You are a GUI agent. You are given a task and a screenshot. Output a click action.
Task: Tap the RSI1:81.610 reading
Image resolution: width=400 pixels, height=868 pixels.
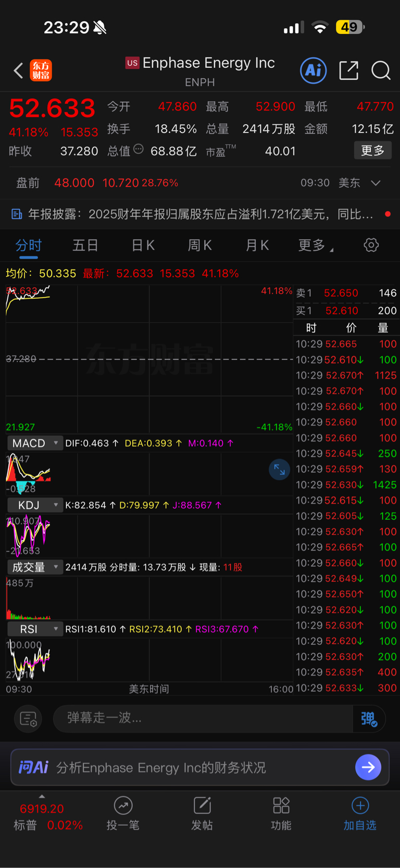(95, 629)
